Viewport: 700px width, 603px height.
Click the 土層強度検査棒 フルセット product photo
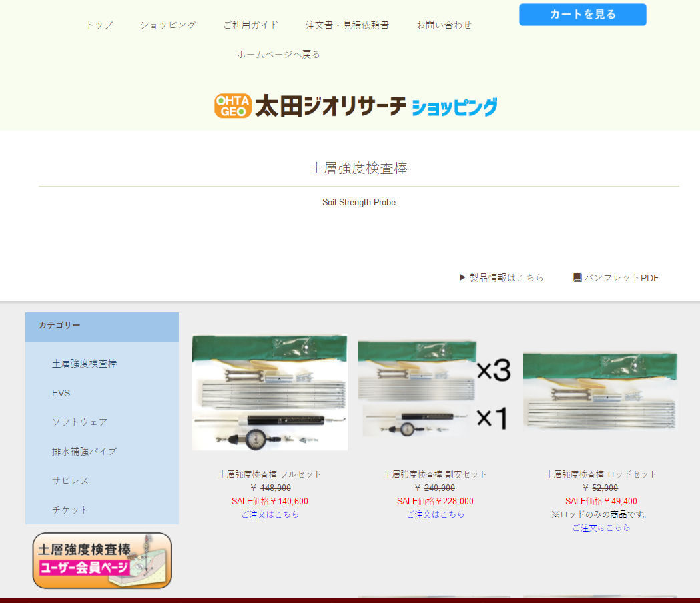tap(270, 392)
